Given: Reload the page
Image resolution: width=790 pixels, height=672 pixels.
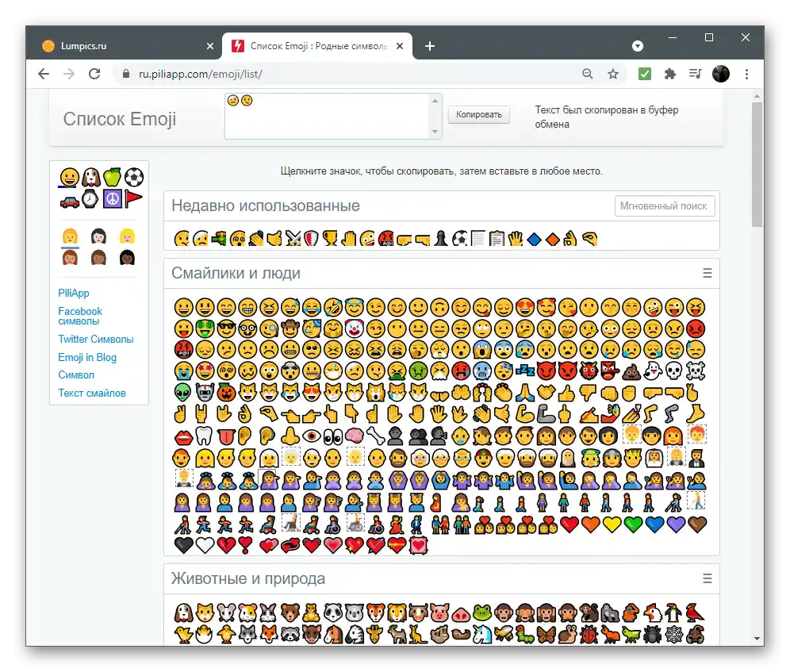Looking at the screenshot, I should [94, 74].
